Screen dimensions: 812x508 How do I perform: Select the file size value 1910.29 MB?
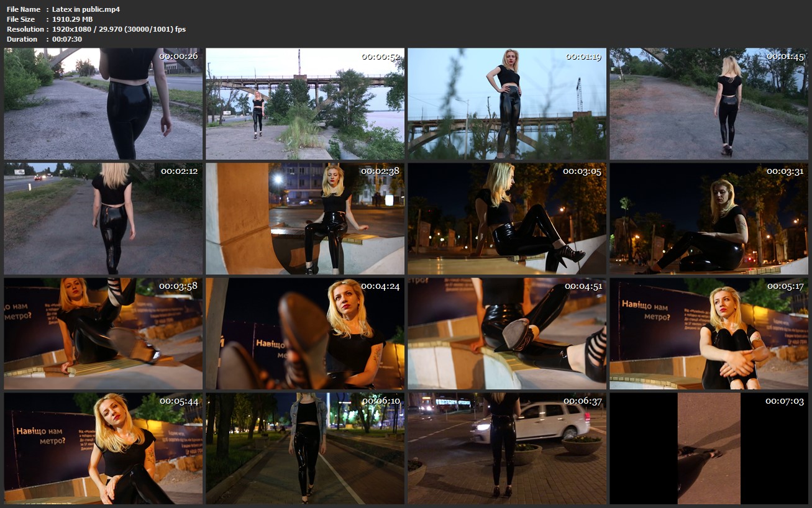point(72,19)
